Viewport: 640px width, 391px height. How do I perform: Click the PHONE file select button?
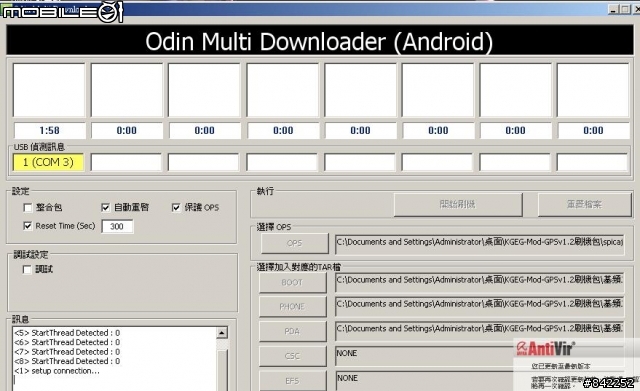[x=293, y=307]
